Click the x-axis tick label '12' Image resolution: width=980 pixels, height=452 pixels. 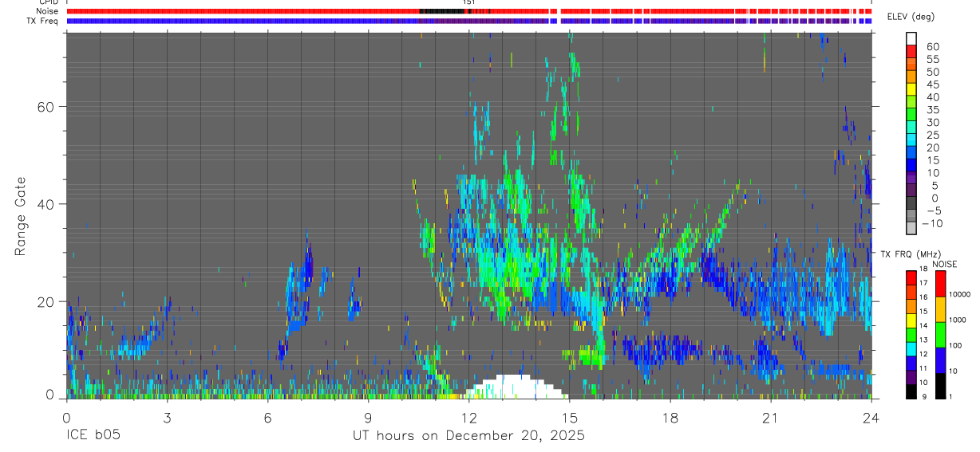(x=468, y=418)
